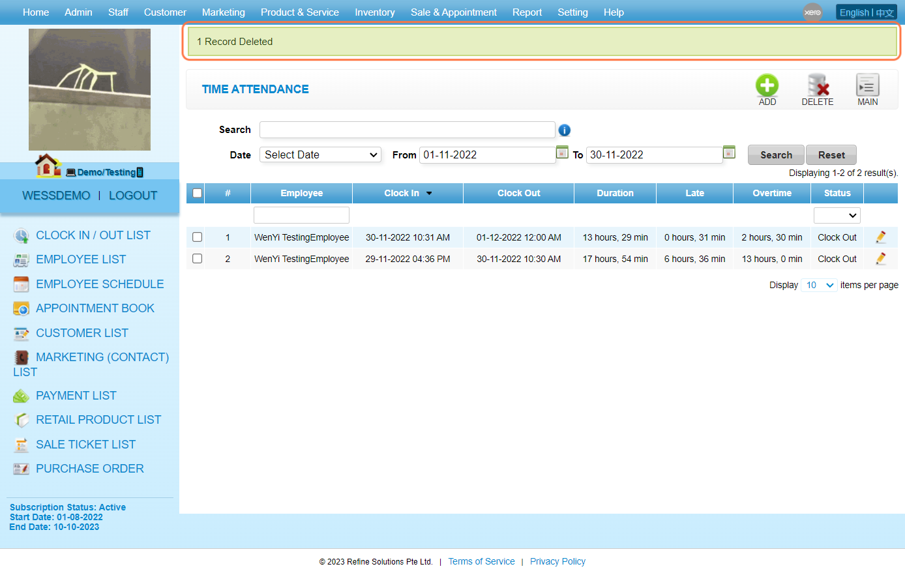This screenshot has width=905, height=588.
Task: Click the Payment List money icon
Action: [x=21, y=396]
